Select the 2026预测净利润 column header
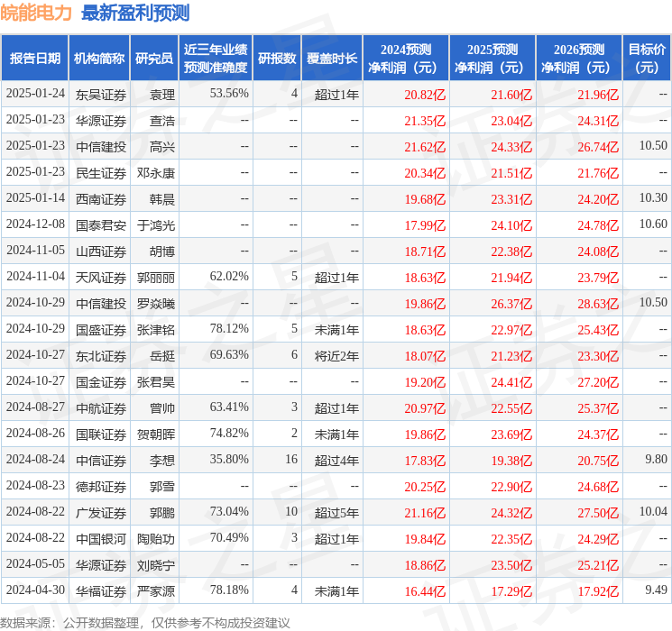 tap(579, 59)
